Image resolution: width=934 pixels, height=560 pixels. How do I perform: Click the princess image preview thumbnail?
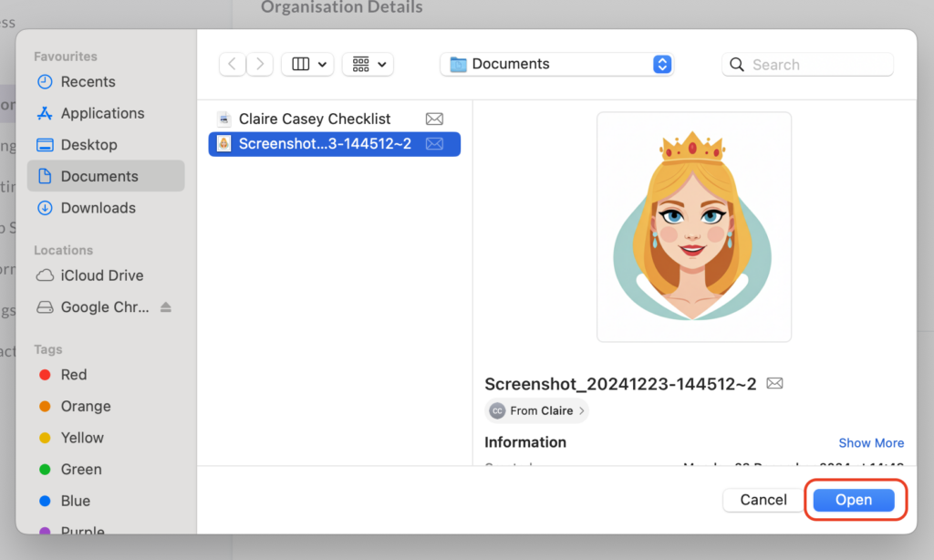(x=694, y=227)
